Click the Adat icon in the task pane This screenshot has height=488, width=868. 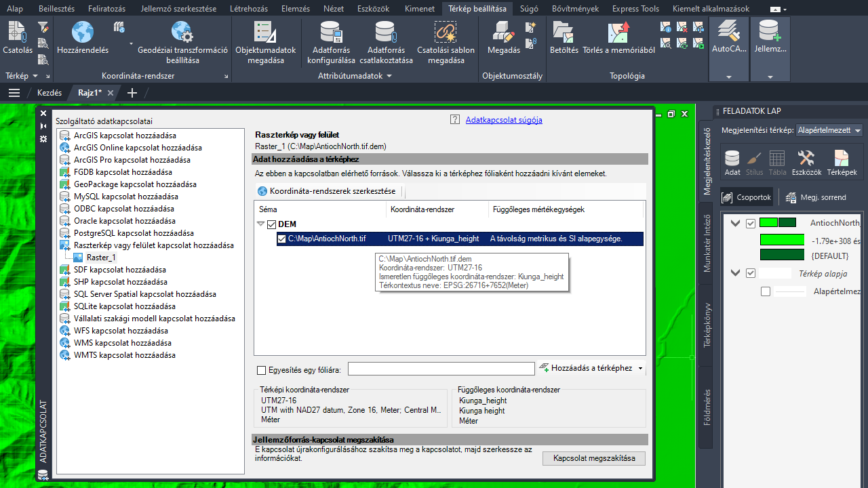[x=732, y=163]
